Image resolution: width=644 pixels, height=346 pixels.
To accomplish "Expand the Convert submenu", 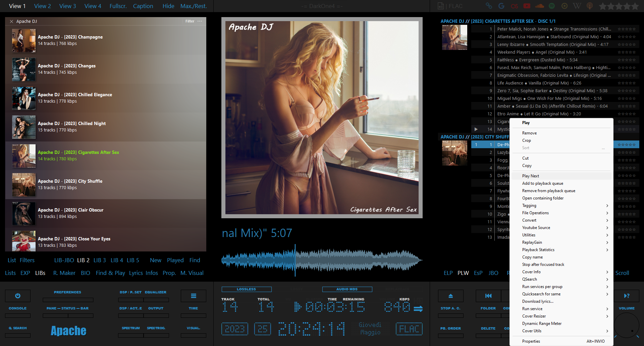I will [x=561, y=220].
